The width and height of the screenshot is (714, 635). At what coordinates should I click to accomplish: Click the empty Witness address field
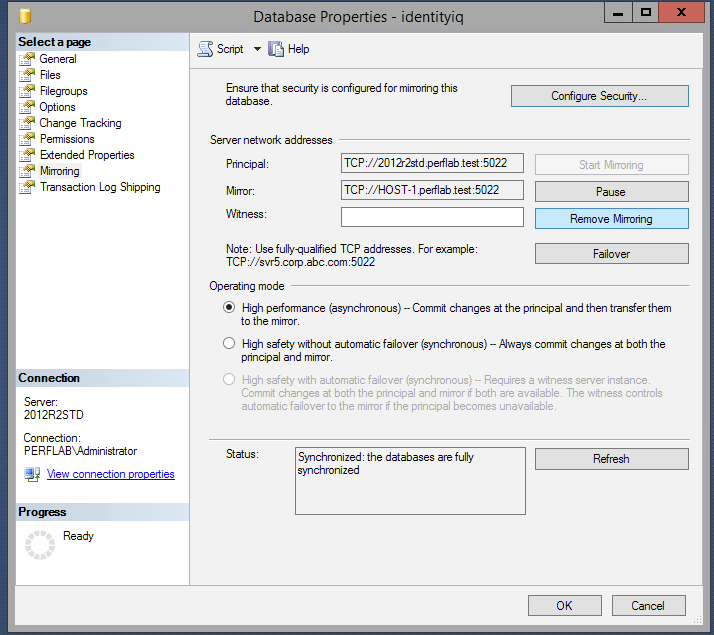pyautogui.click(x=432, y=217)
